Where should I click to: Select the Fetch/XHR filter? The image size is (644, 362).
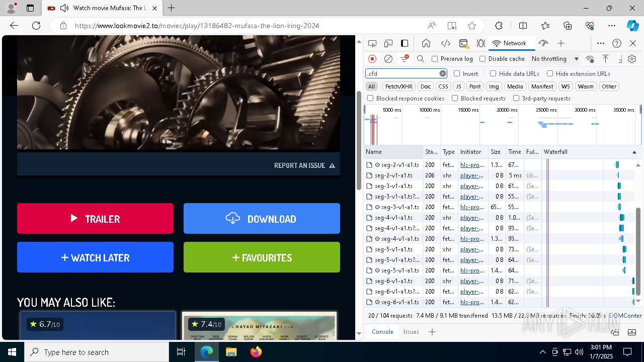pos(399,86)
